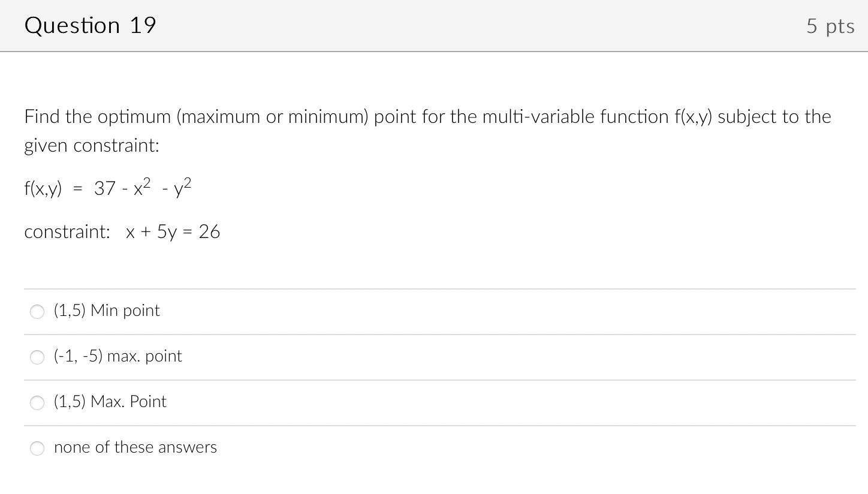Click the answer label "(-1, -5) max. point"
The height and width of the screenshot is (494, 868).
pyautogui.click(x=117, y=356)
